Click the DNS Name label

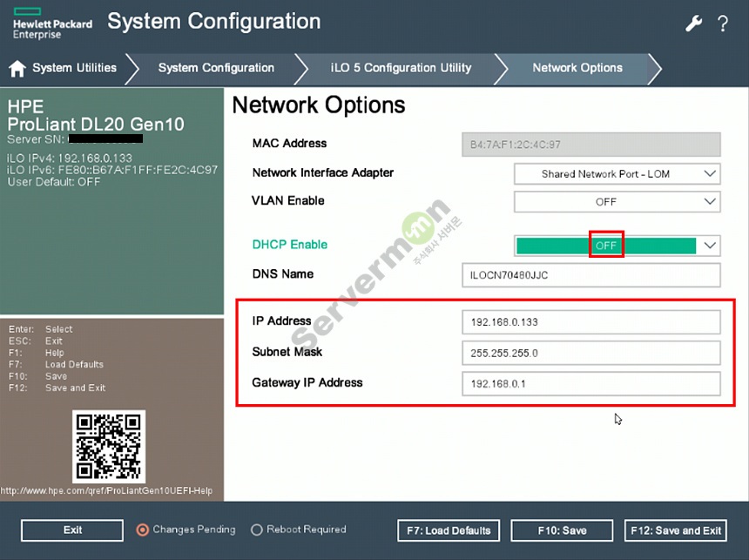[283, 273]
